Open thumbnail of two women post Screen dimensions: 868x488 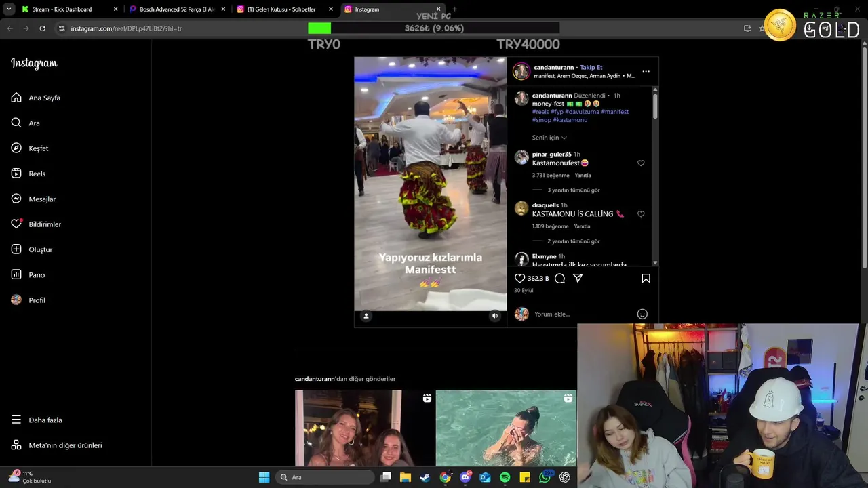click(x=365, y=428)
